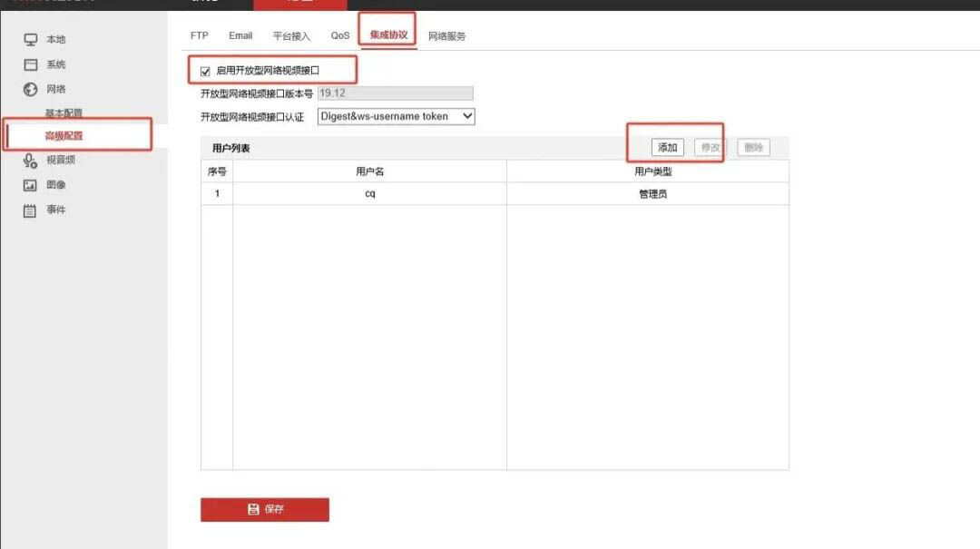Open the 平台接入 tab
The image size is (980, 549).
tap(291, 36)
